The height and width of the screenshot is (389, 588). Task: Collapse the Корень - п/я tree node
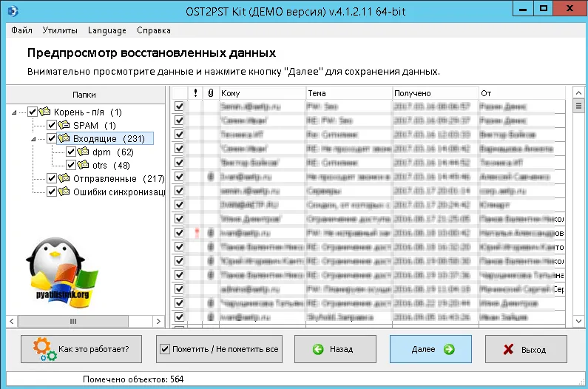(14, 112)
